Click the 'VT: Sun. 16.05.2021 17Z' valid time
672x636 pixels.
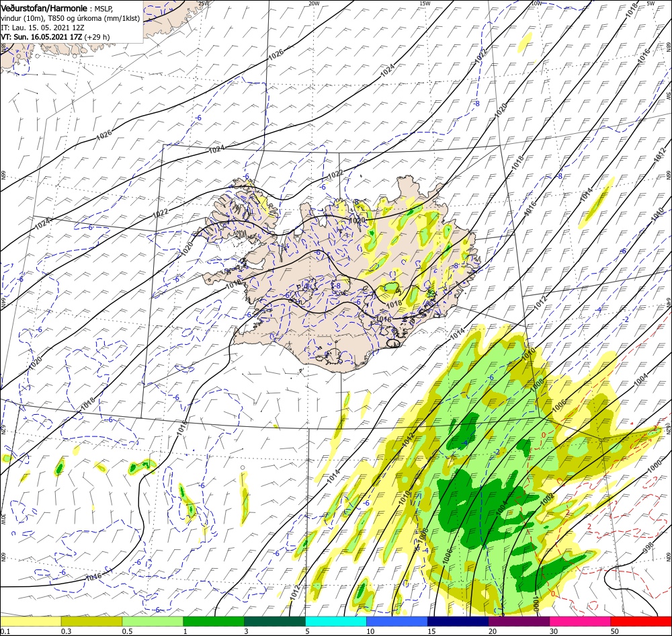pos(41,37)
